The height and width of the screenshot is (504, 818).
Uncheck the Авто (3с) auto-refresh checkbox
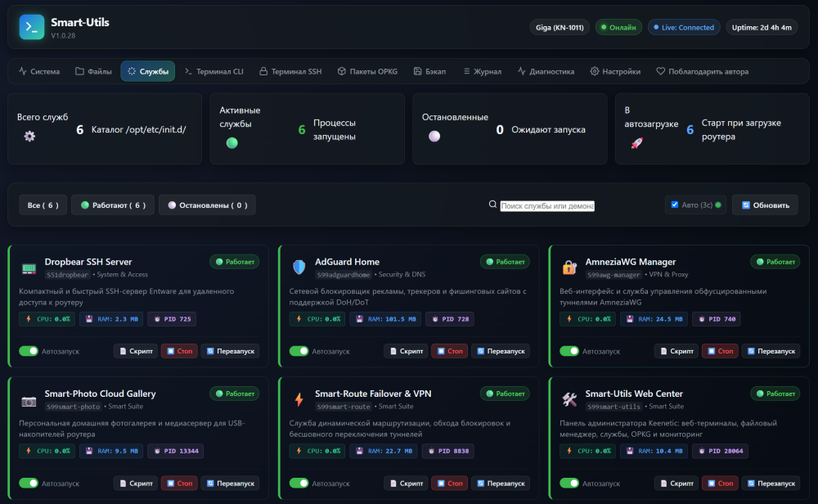pos(675,205)
